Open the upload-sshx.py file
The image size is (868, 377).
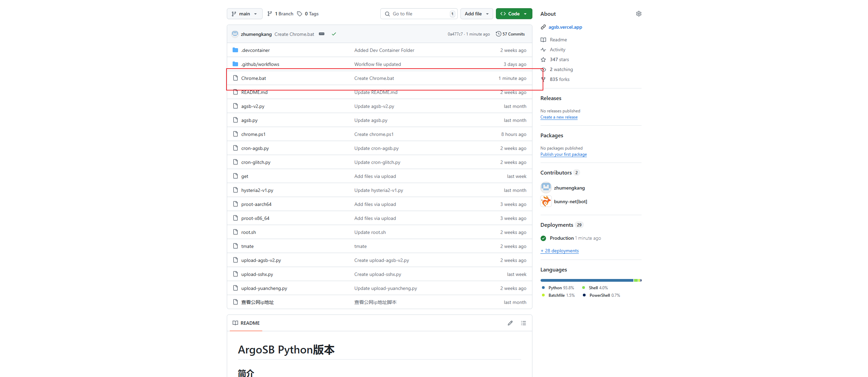(257, 274)
